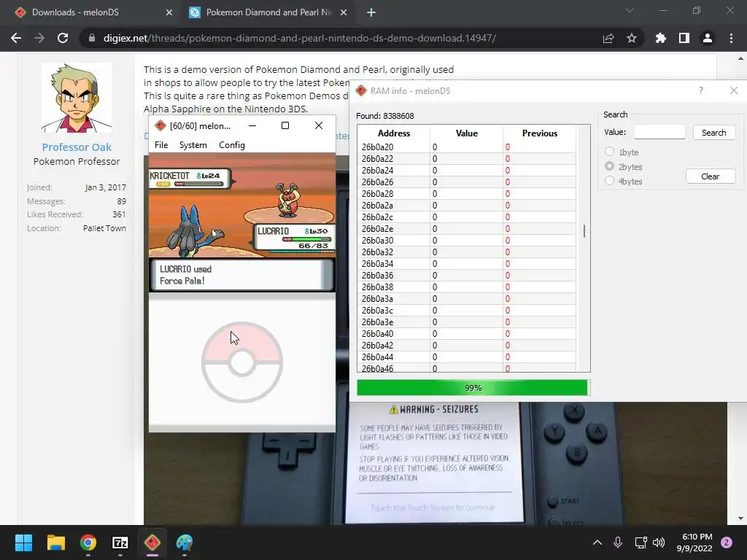Click the Value column header
Screen dimensions: 747x560
[x=466, y=133]
